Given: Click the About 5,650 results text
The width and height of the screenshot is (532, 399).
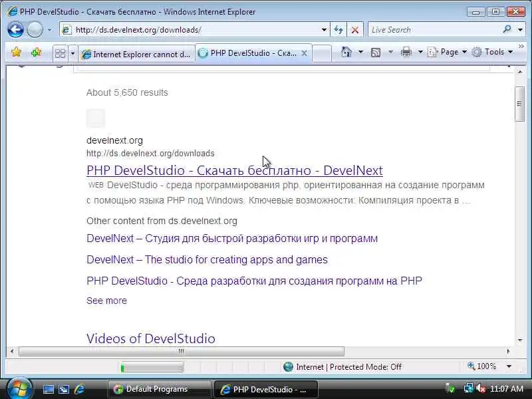Looking at the screenshot, I should [127, 92].
